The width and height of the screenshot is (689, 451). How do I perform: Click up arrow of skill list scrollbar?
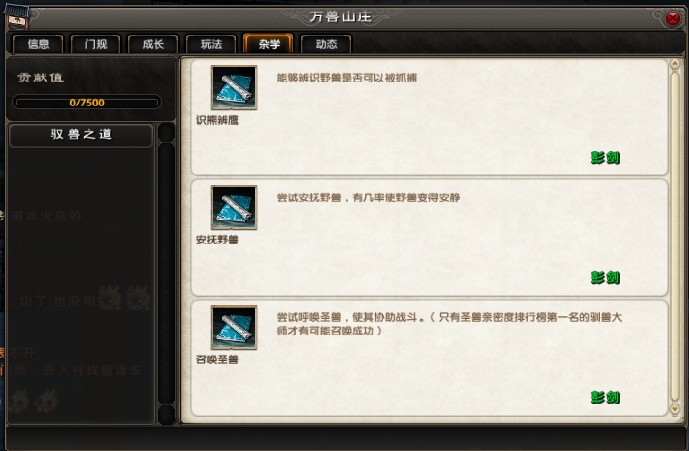675,64
